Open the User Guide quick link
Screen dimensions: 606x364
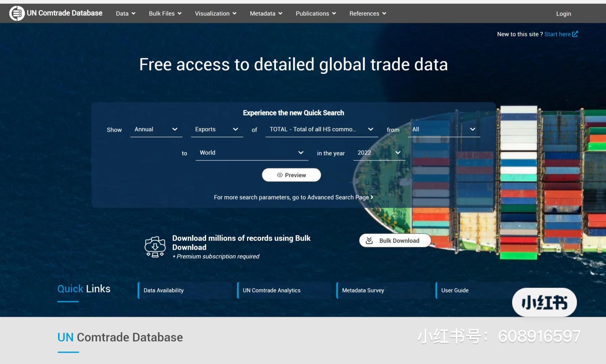(455, 290)
